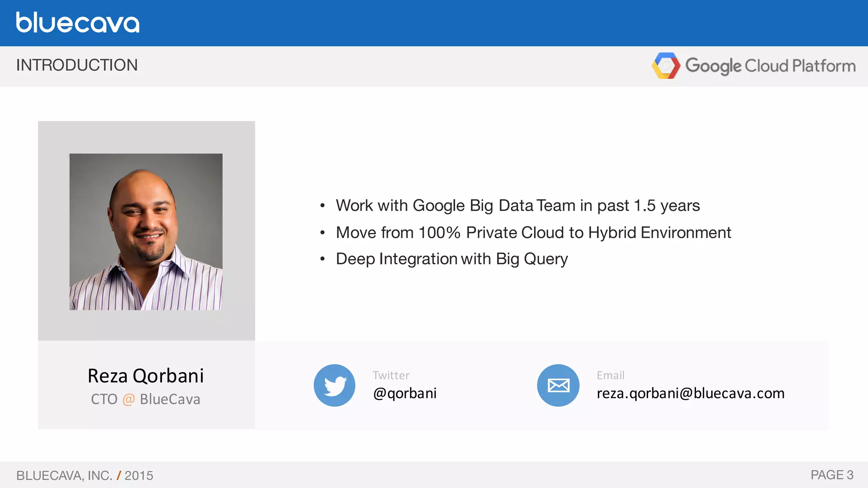Click the 'Email' label above address

tap(610, 375)
